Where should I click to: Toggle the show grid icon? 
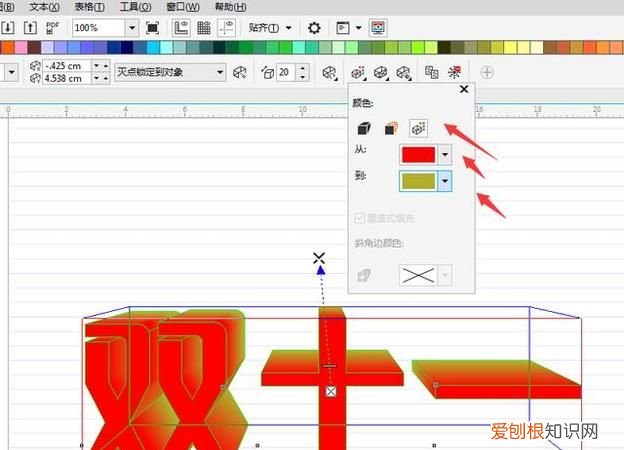point(204,27)
